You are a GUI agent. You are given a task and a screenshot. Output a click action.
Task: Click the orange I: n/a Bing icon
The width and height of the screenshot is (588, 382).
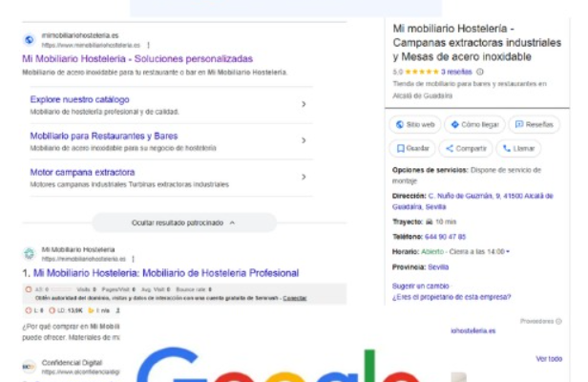coord(91,310)
